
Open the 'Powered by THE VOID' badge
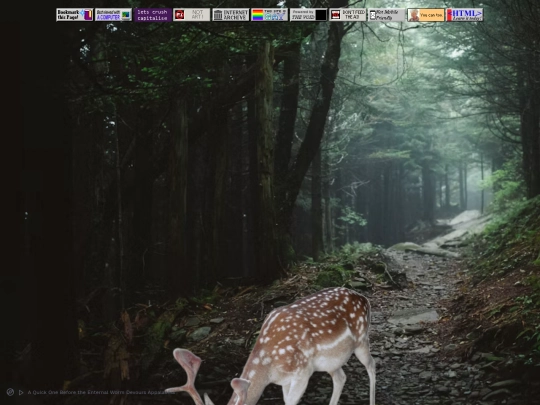[x=309, y=15]
